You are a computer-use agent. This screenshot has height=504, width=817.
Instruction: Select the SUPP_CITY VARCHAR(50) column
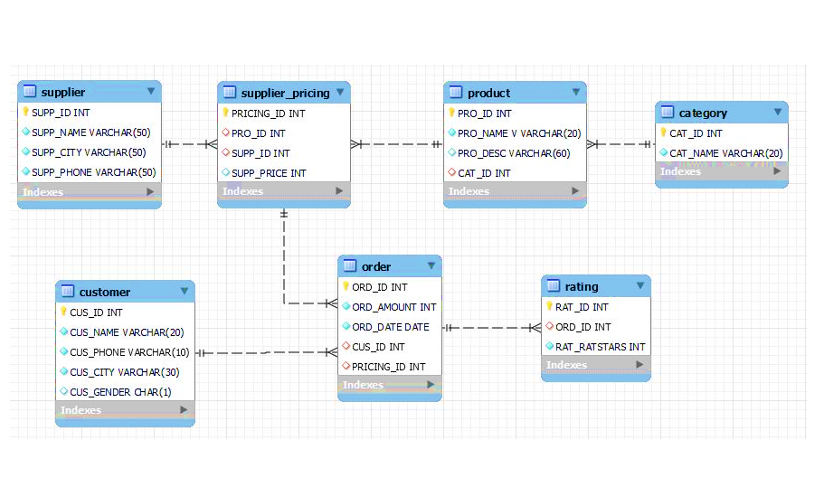click(89, 153)
